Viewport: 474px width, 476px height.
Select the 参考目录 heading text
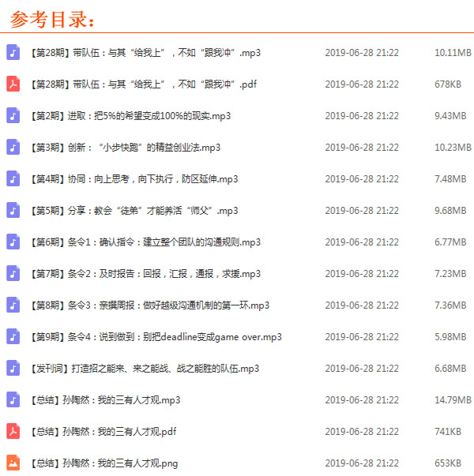52,17
